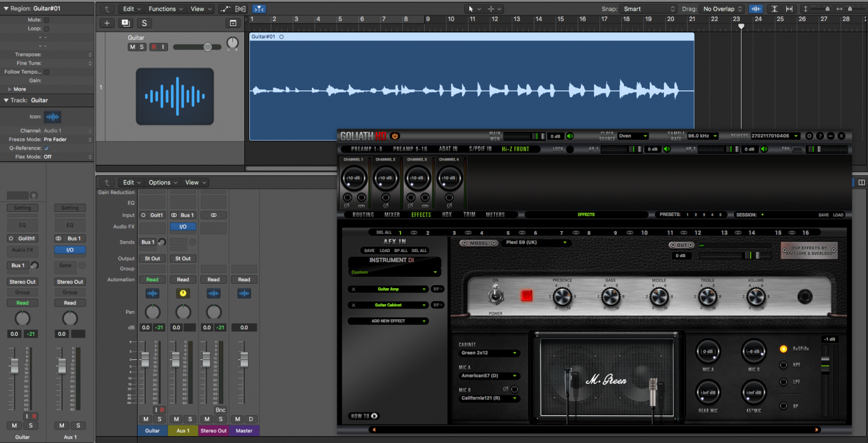Open the Drag No Overlap dropdown
The width and height of the screenshot is (868, 443).
(722, 9)
